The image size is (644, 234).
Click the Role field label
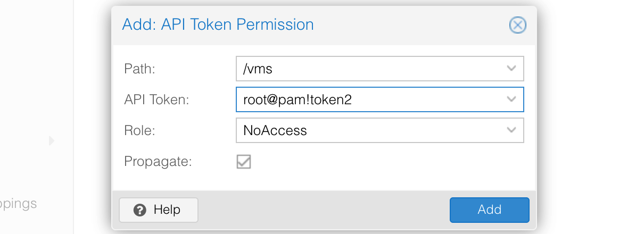pos(139,130)
